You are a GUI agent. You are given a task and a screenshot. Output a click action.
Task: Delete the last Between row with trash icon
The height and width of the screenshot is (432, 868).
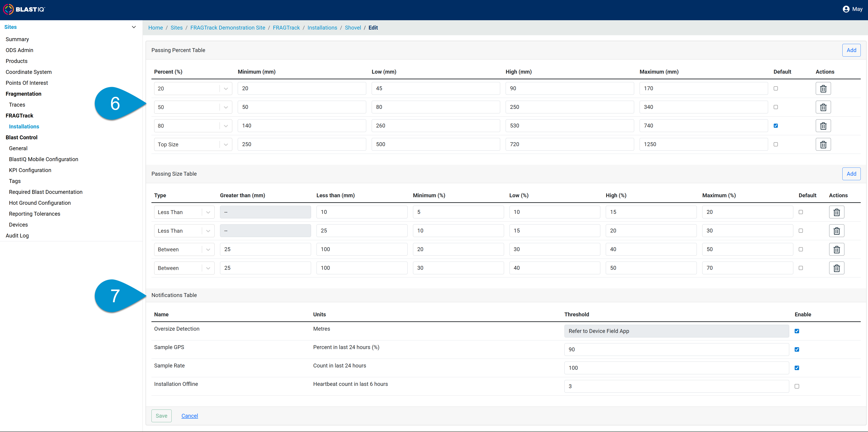(x=837, y=268)
